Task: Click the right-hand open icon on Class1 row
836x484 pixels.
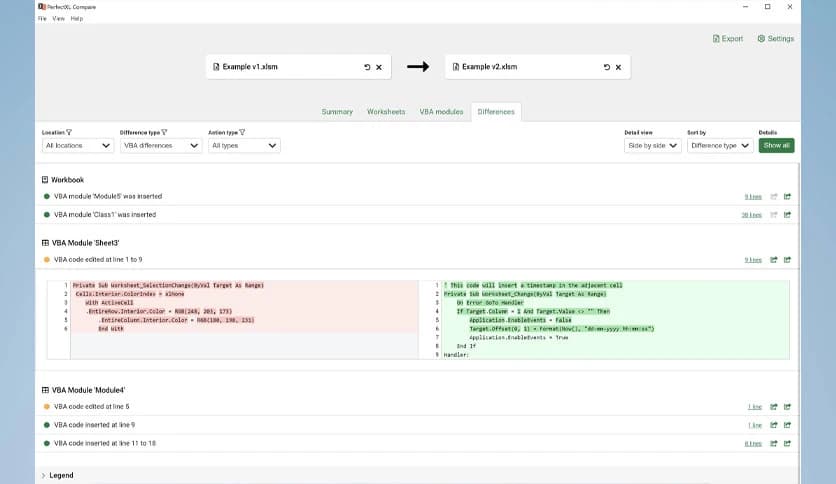Action: 787,215
